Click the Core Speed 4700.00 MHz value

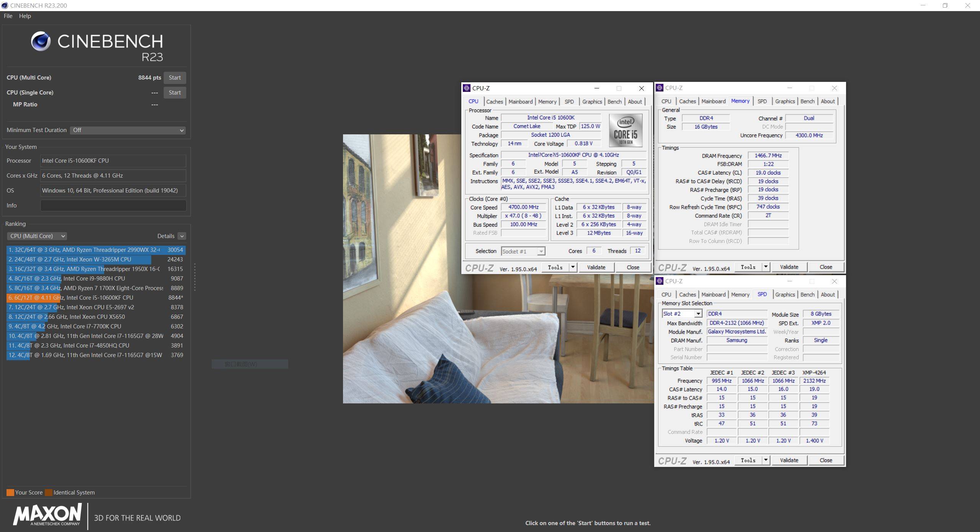[523, 207]
